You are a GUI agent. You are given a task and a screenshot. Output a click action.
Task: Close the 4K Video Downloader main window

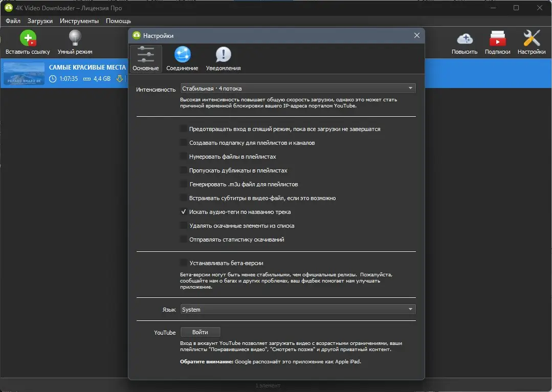click(x=540, y=7)
